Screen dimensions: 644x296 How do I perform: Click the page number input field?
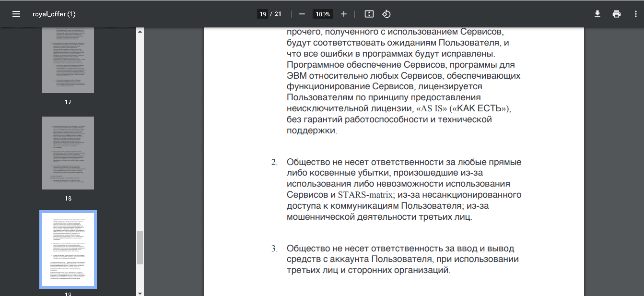click(x=263, y=14)
